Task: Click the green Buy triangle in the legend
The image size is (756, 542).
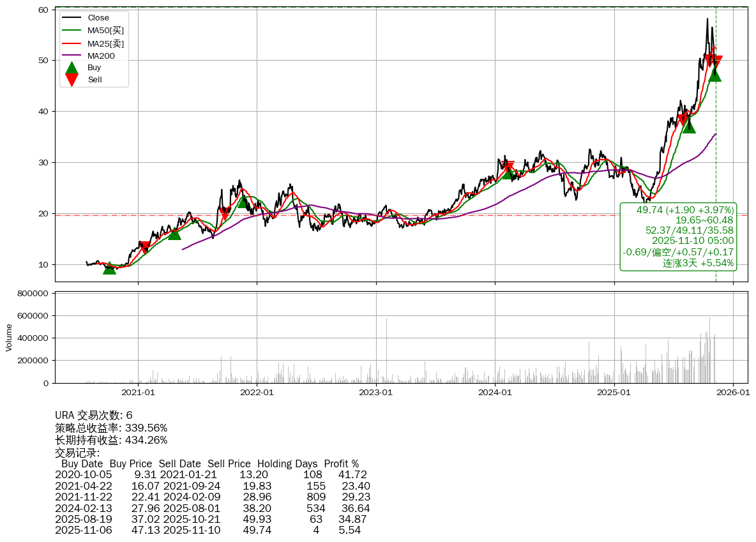Action: coord(72,68)
